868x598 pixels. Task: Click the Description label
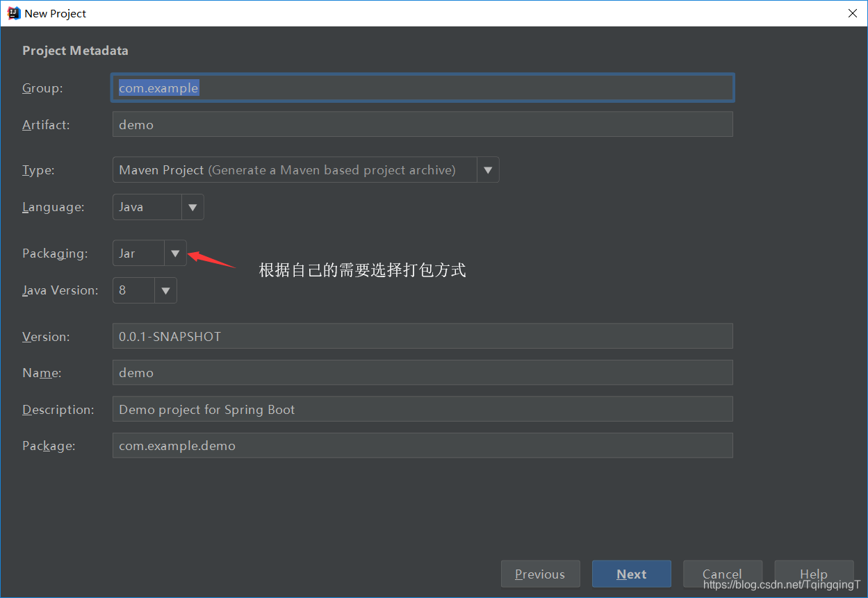pos(58,410)
